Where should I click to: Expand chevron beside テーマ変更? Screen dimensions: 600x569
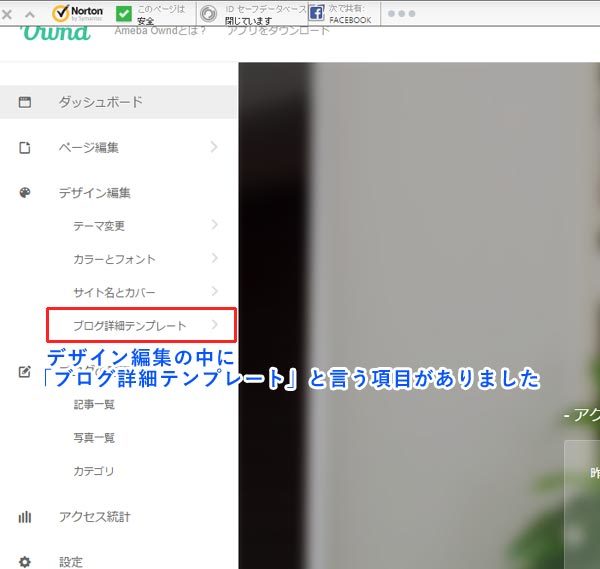pyautogui.click(x=215, y=224)
